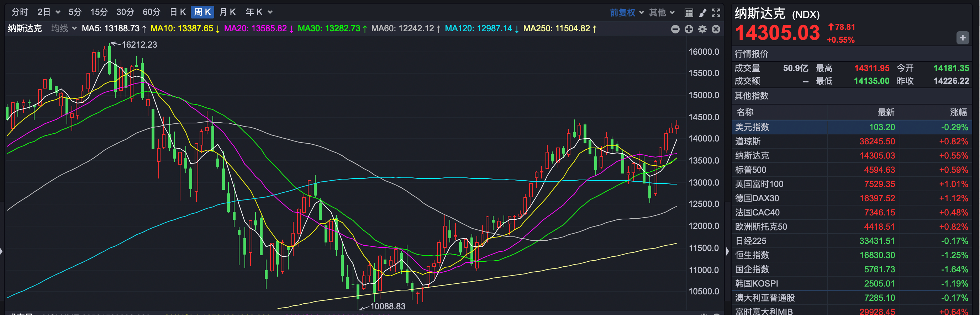Image resolution: width=980 pixels, height=315 pixels.
Task: Switch to the 月K tab
Action: pyautogui.click(x=227, y=12)
